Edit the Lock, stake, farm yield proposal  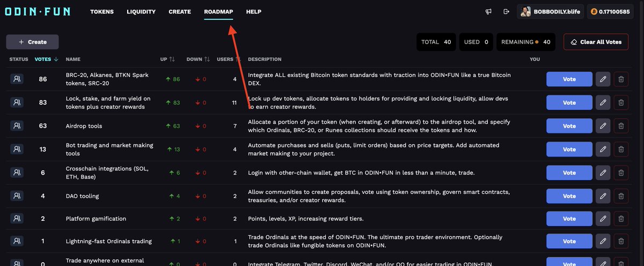point(603,103)
